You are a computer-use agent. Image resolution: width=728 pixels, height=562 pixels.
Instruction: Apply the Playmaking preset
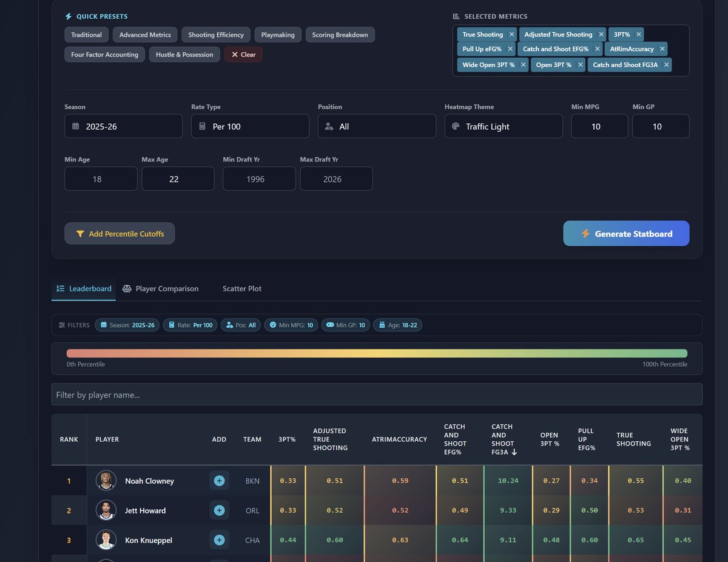pyautogui.click(x=278, y=35)
